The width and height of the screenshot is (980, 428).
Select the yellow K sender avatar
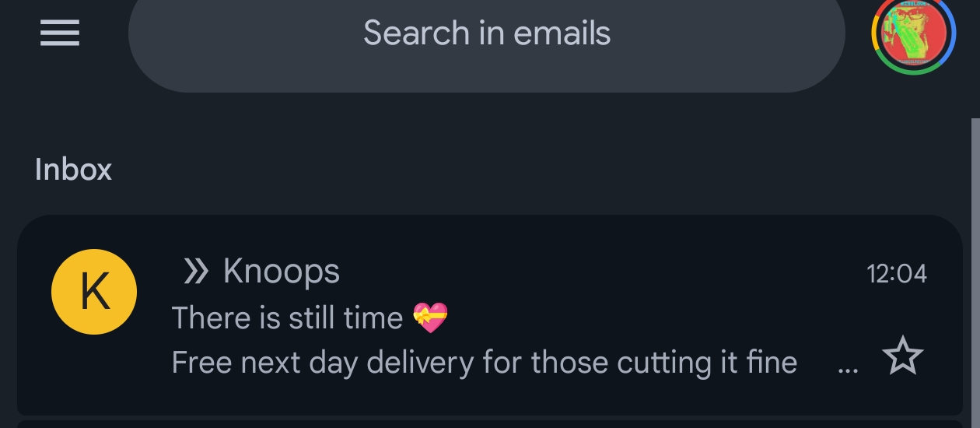[94, 292]
